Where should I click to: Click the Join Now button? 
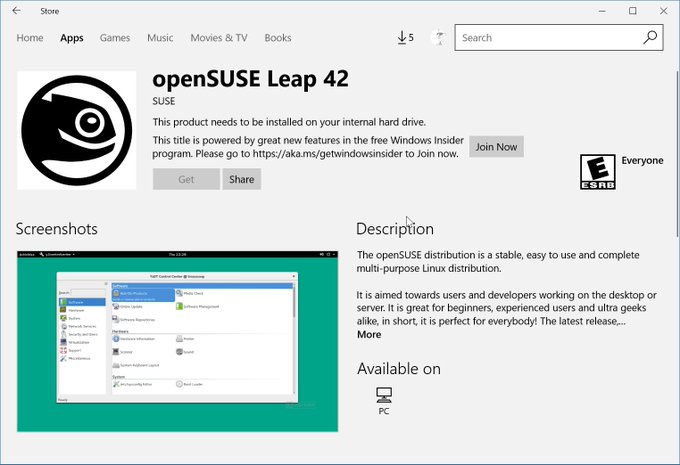pos(496,147)
